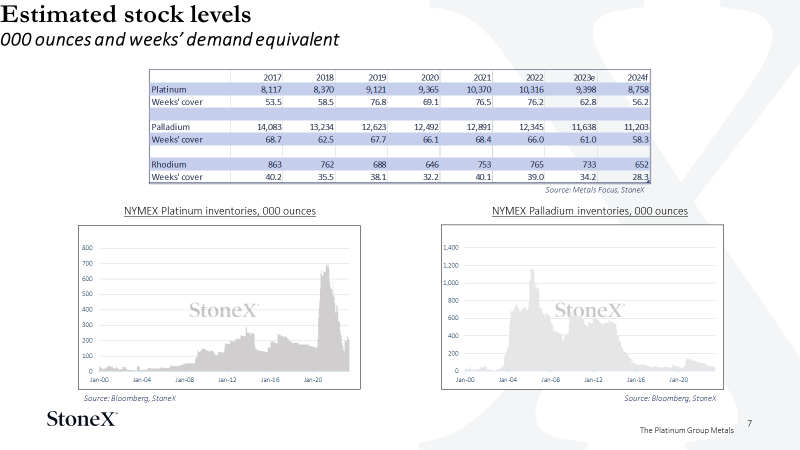This screenshot has width=800, height=450.
Task: Select the 2024f column header
Action: (638, 78)
